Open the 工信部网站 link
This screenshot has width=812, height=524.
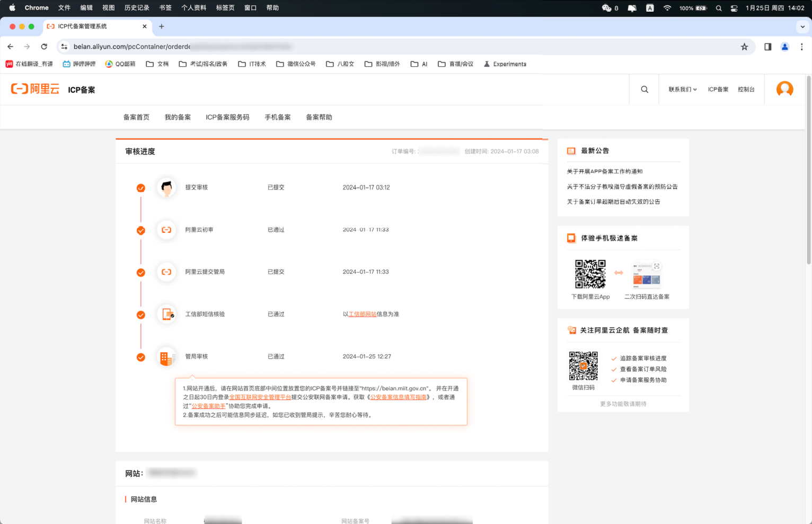point(363,315)
